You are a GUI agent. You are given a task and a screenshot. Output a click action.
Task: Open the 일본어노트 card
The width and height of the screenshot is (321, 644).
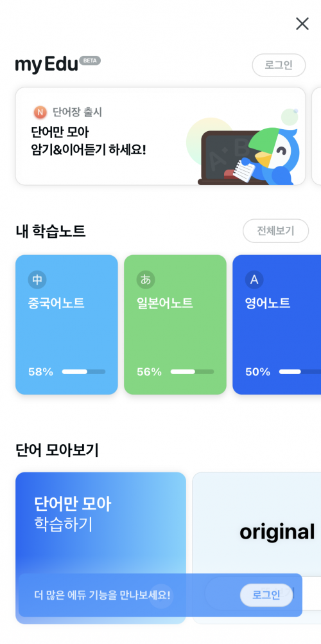(x=175, y=325)
